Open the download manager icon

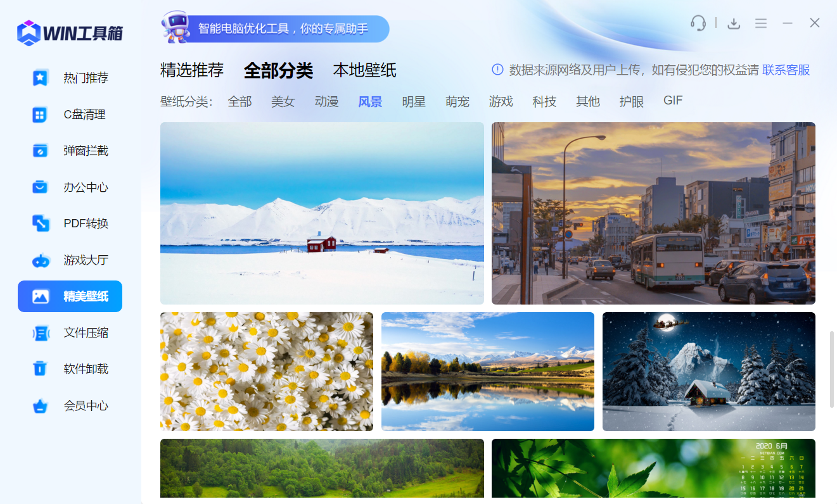pos(734,23)
